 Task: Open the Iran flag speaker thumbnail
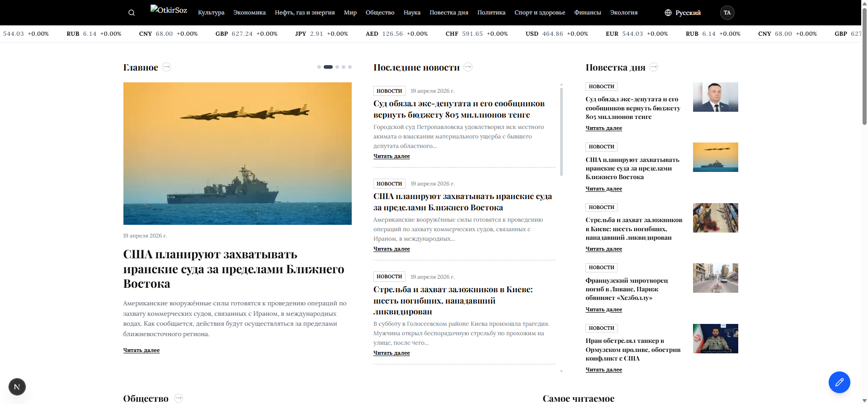point(716,338)
